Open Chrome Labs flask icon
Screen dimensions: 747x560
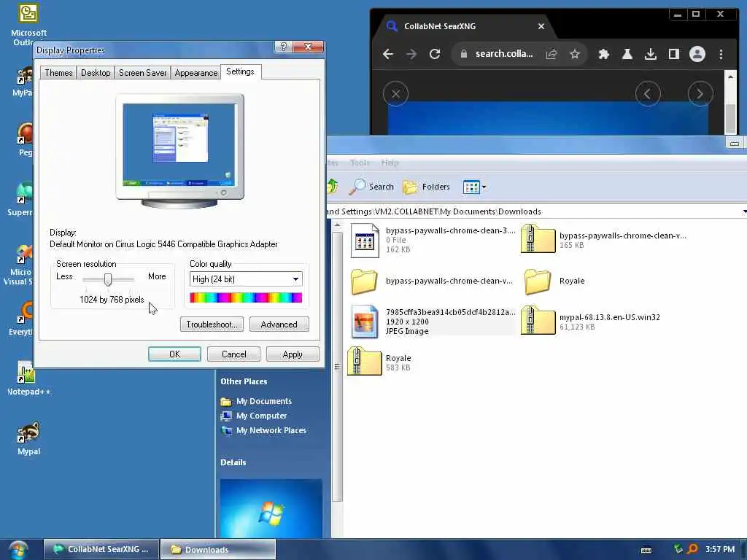coord(627,54)
